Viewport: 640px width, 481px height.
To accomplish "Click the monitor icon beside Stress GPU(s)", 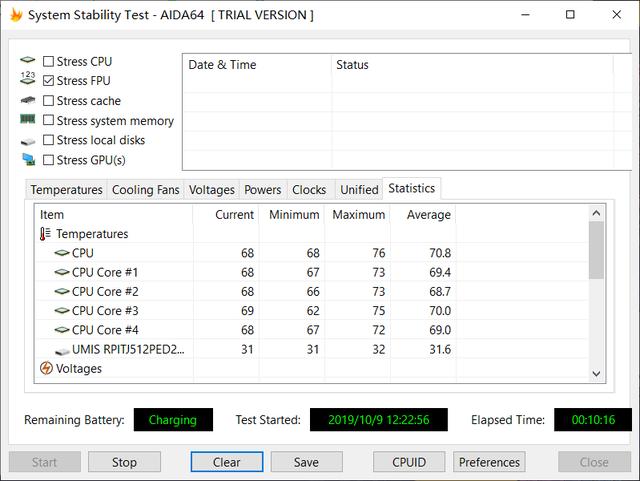I will (29, 160).
